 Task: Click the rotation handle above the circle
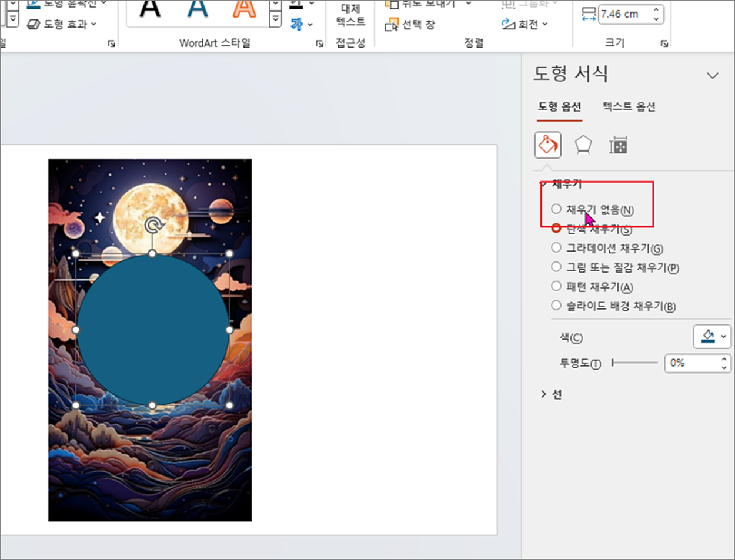pyautogui.click(x=153, y=226)
